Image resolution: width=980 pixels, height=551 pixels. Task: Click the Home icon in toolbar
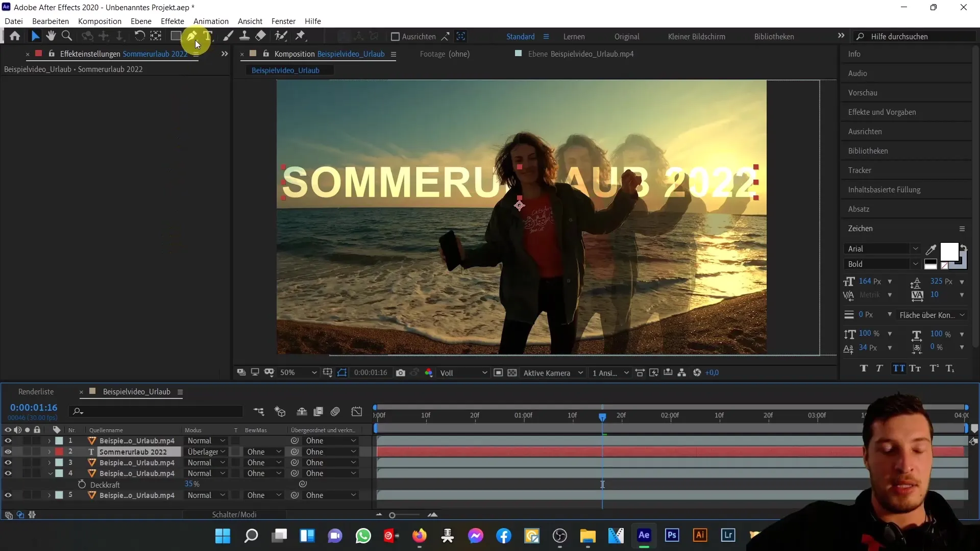[15, 36]
